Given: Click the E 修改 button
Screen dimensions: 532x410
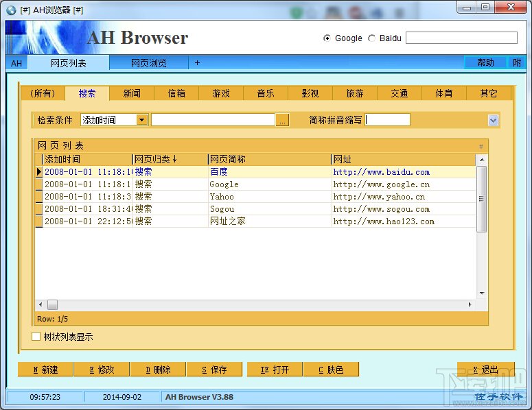Looking at the screenshot, I should pyautogui.click(x=102, y=370).
